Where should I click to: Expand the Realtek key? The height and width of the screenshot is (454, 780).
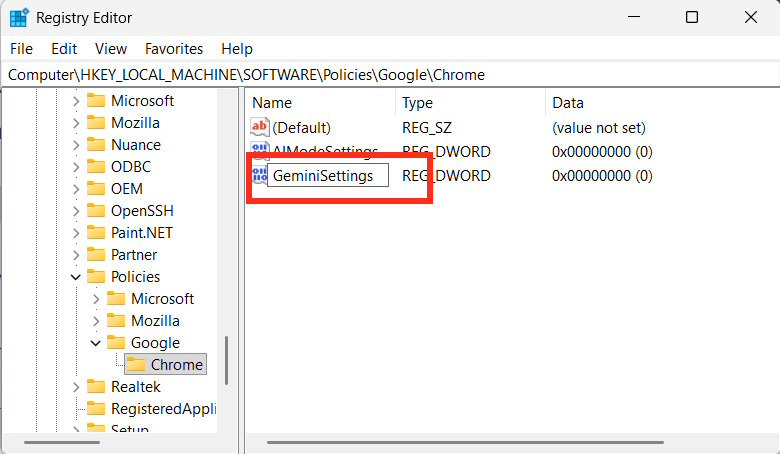click(76, 386)
